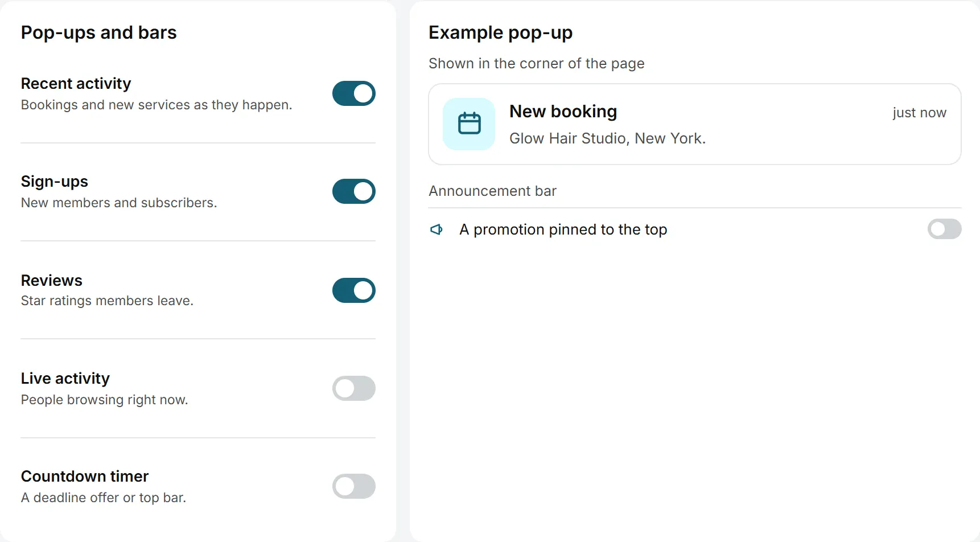Switch off the Reviews toggle
Image resolution: width=980 pixels, height=542 pixels.
pos(354,290)
